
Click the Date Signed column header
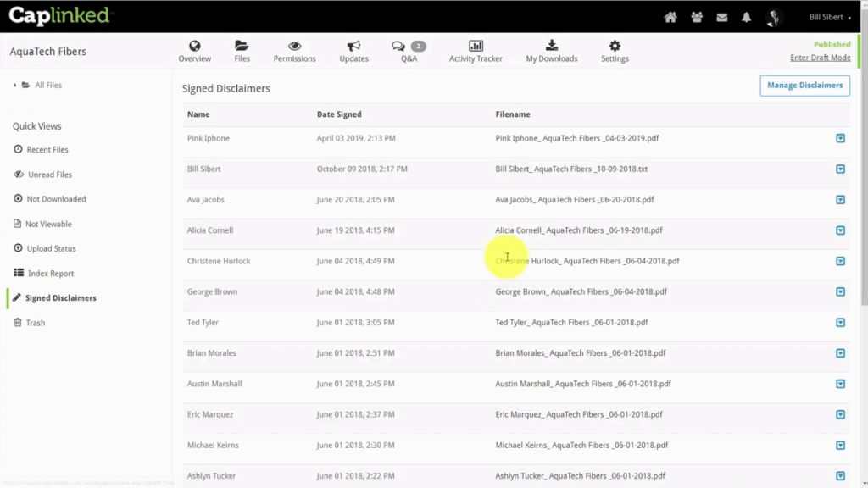tap(339, 114)
